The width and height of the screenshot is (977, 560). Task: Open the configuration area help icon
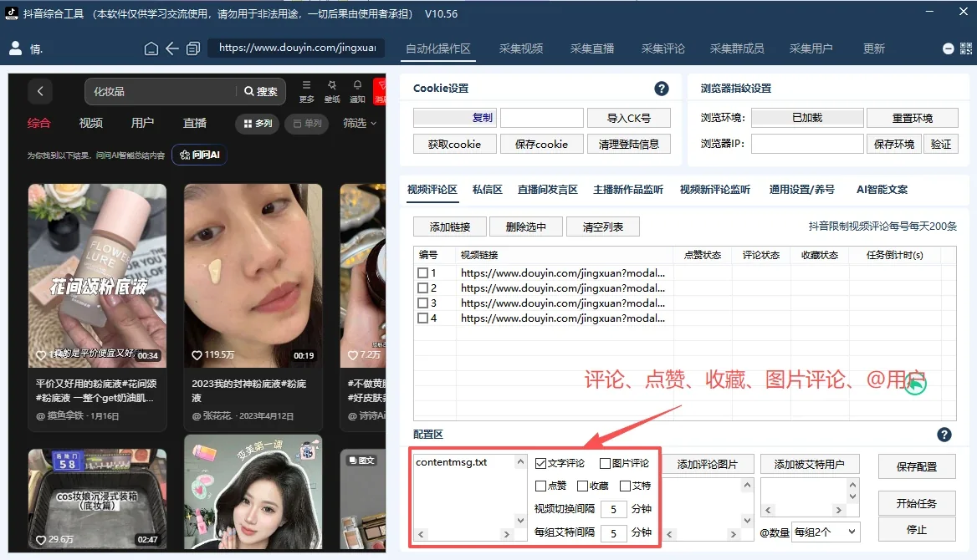(x=944, y=435)
